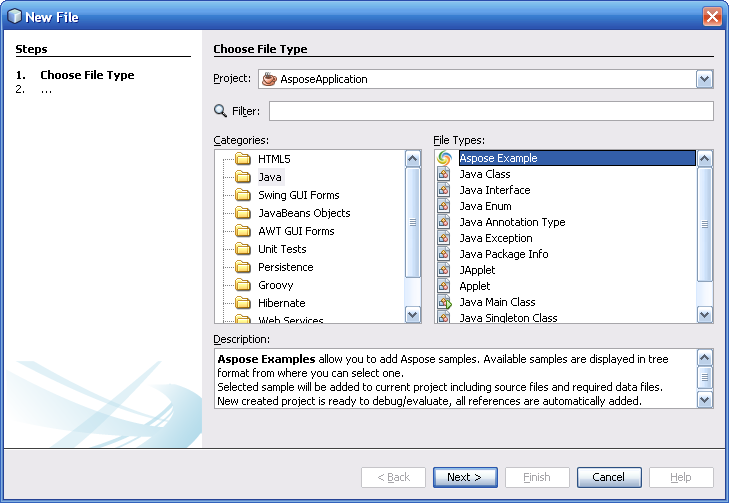Select JApplet file type
Screen dimensions: 729x503
[477, 270]
